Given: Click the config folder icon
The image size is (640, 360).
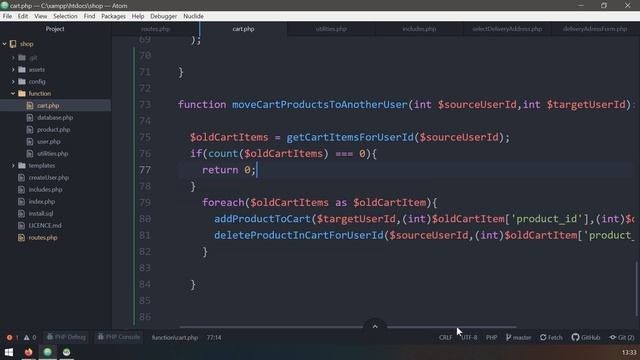Looking at the screenshot, I should [x=22, y=82].
